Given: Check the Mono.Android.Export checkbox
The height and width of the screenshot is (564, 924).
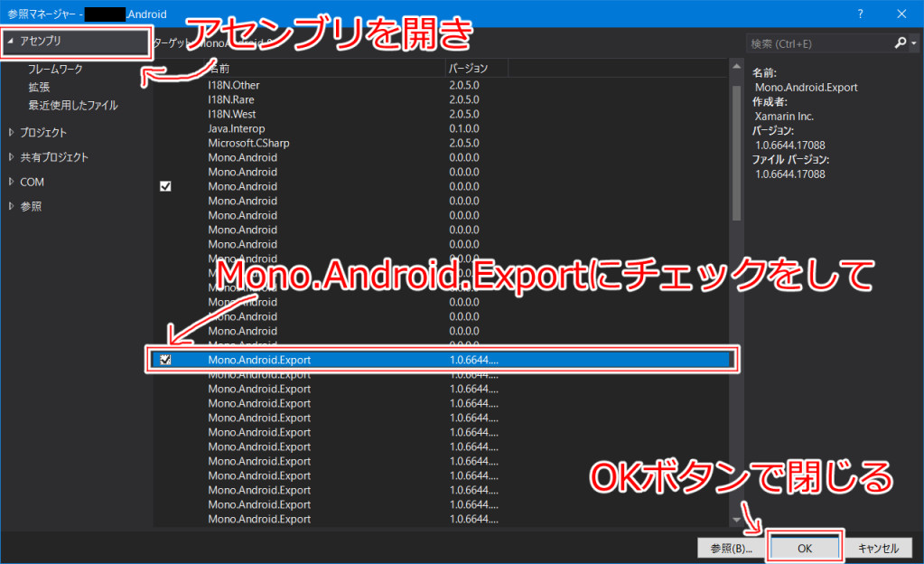Looking at the screenshot, I should point(164,360).
